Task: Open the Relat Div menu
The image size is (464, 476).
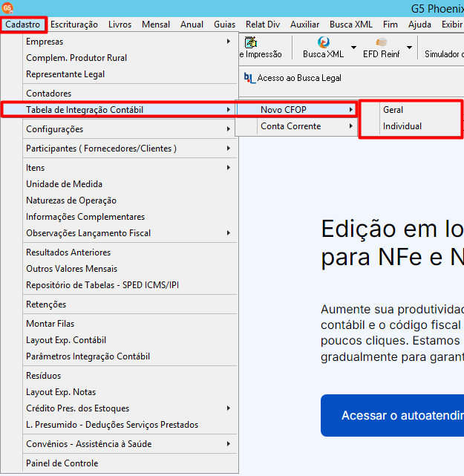Action: tap(263, 25)
